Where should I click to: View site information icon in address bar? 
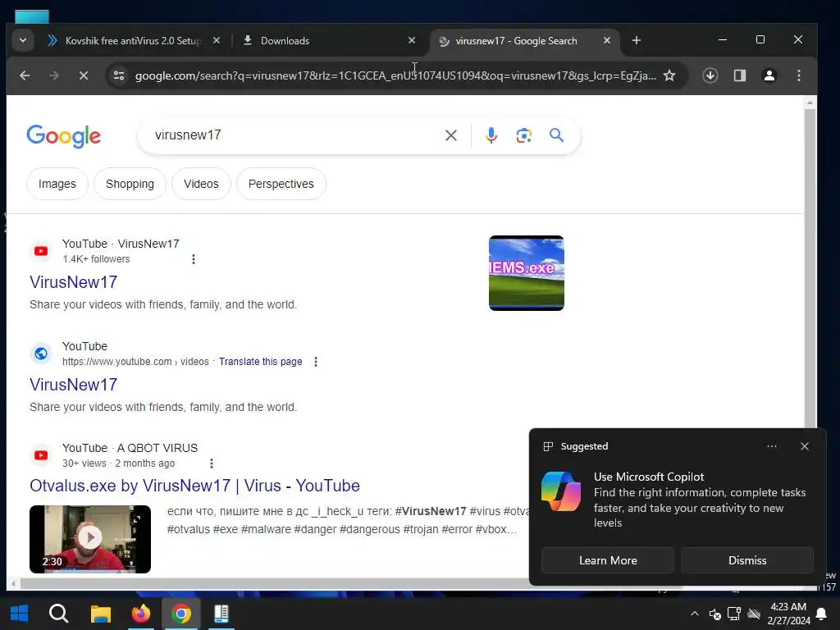coord(119,75)
